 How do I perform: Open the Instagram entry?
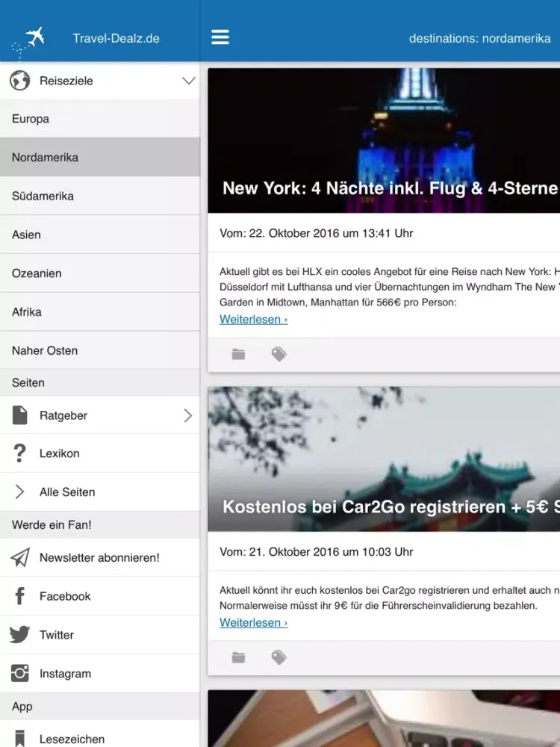coord(100,673)
